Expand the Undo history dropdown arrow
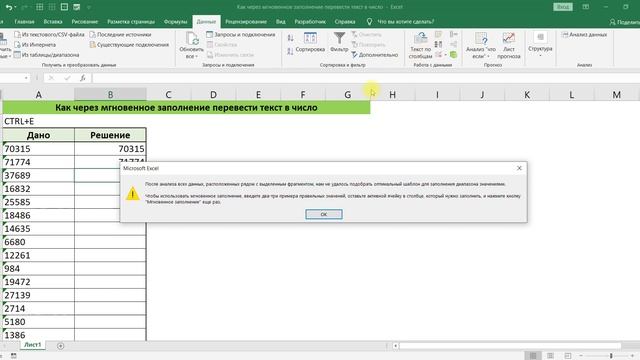Screen dimensions: 640x360 15,7
